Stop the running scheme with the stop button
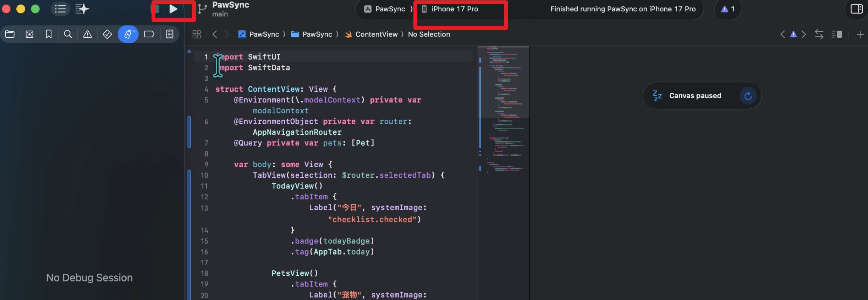868x300 pixels. click(155, 9)
